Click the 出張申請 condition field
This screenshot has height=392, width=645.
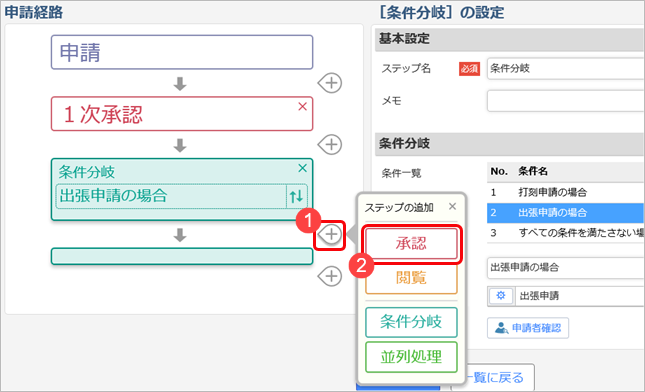coord(580,296)
